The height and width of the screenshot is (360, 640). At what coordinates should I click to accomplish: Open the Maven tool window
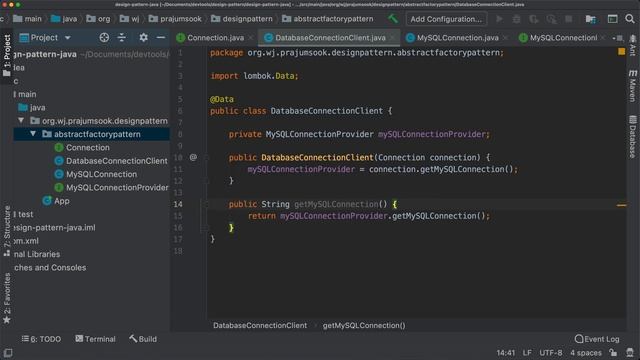pos(632,86)
